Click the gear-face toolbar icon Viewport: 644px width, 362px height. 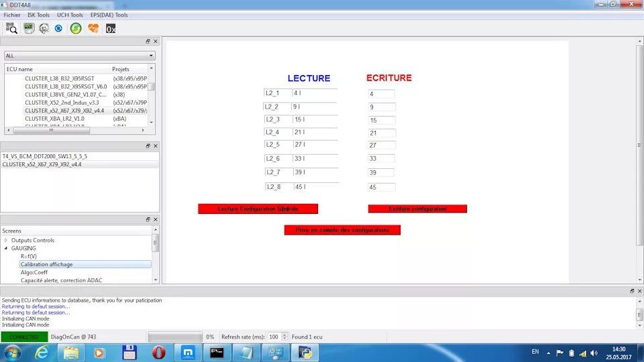[44, 28]
